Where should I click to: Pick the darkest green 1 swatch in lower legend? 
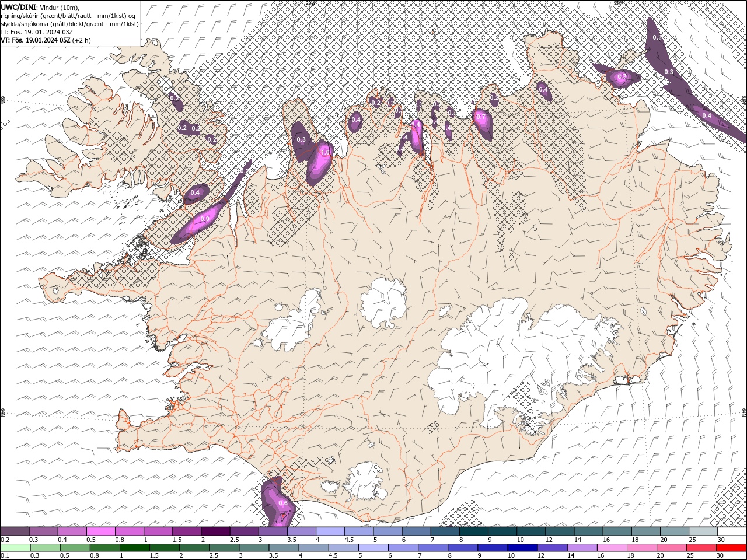pyautogui.click(x=134, y=548)
